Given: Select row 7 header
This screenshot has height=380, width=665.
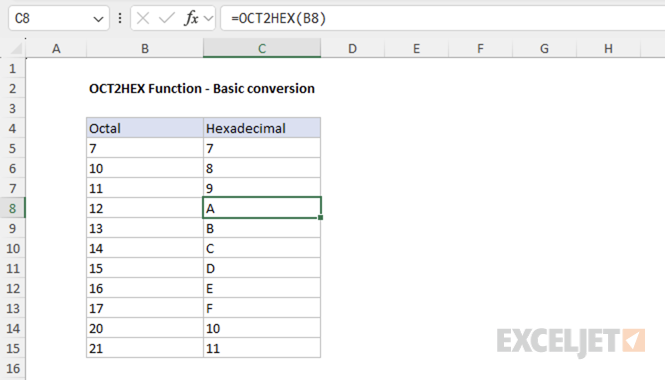Looking at the screenshot, I should point(12,188).
